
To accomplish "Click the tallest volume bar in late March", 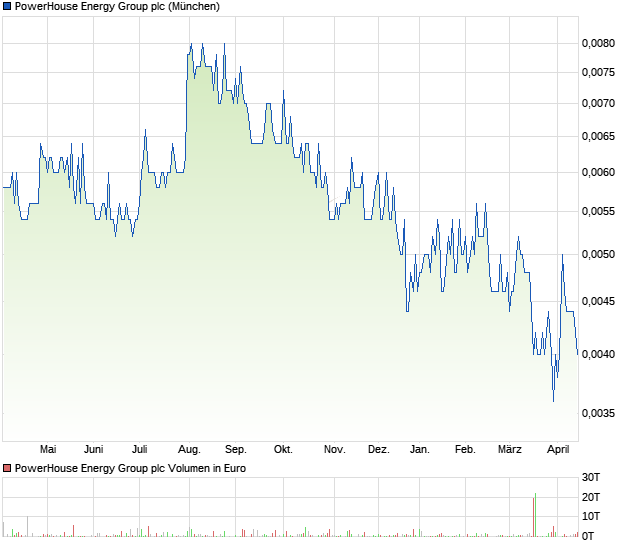I will click(535, 515).
